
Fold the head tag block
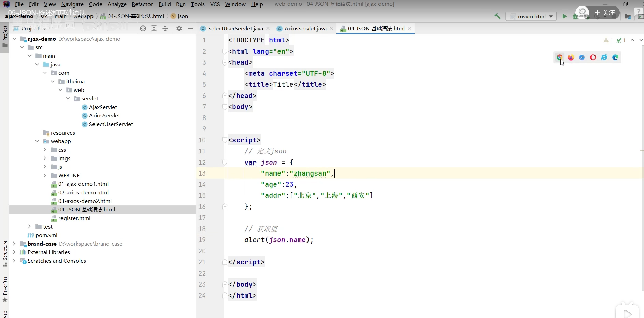coord(225,63)
